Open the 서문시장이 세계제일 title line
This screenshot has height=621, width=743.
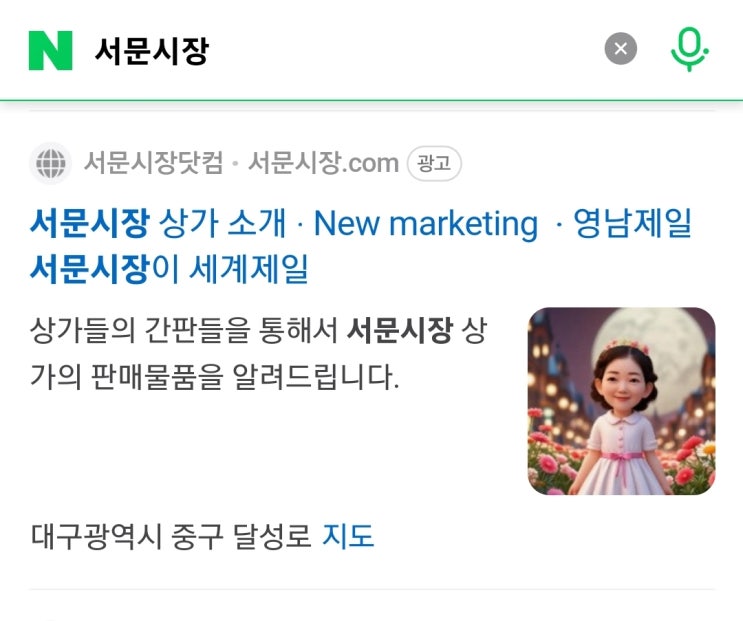(x=169, y=269)
